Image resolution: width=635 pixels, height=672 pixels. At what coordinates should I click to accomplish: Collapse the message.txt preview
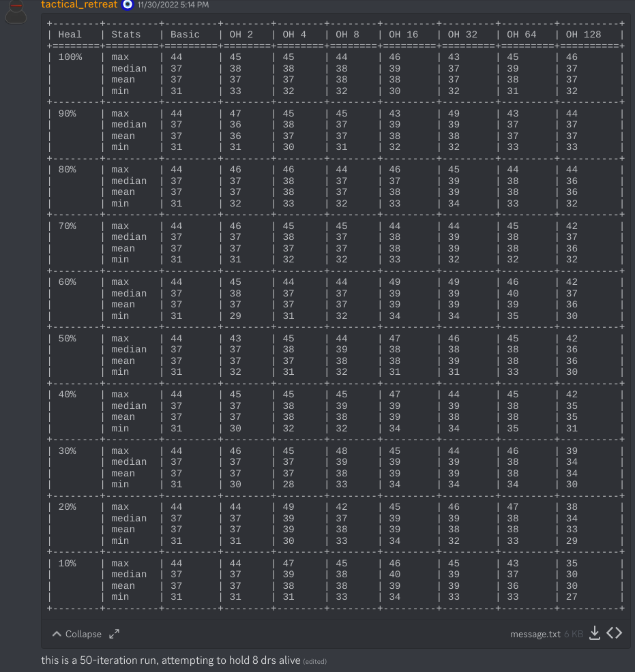pos(77,634)
